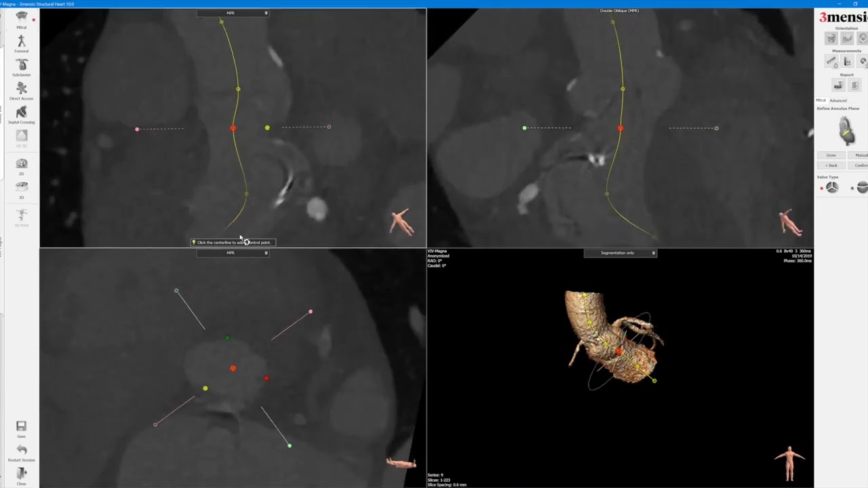The image size is (868, 488).
Task: Click standing orientation figure in 3D view
Action: tap(789, 464)
